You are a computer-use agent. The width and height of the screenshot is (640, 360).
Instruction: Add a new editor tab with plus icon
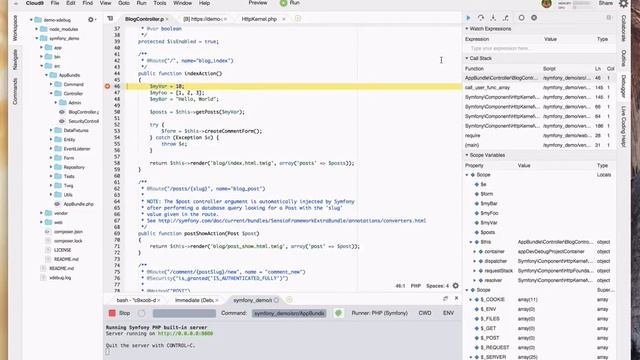click(x=298, y=18)
